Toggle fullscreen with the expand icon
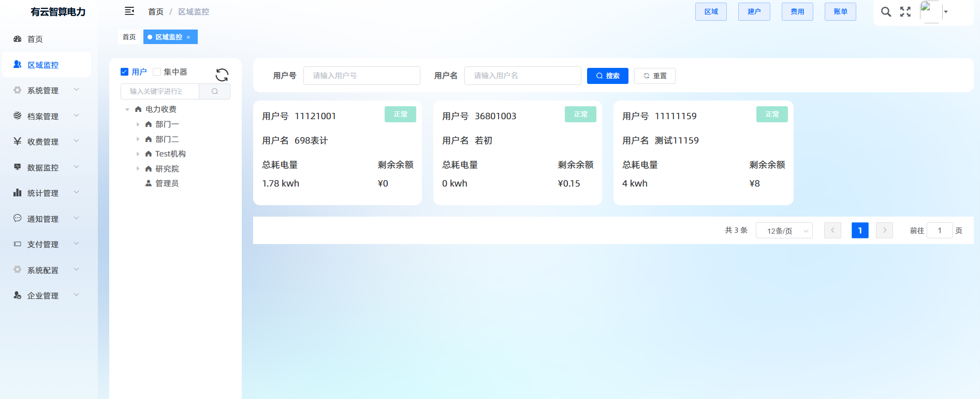This screenshot has width=980, height=399. click(x=905, y=12)
